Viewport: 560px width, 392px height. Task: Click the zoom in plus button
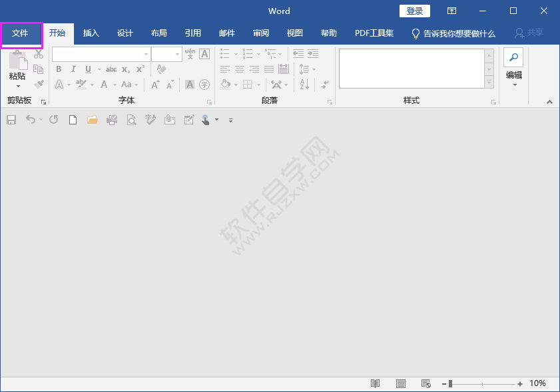coord(520,384)
